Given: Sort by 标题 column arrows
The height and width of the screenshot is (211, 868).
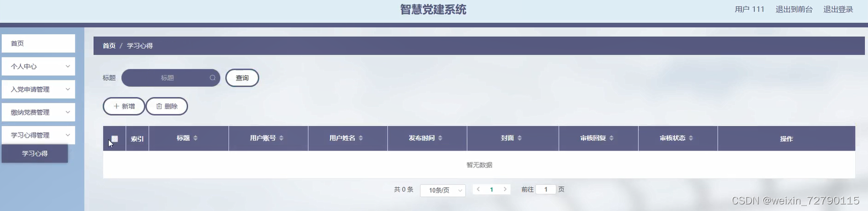Looking at the screenshot, I should pos(195,138).
